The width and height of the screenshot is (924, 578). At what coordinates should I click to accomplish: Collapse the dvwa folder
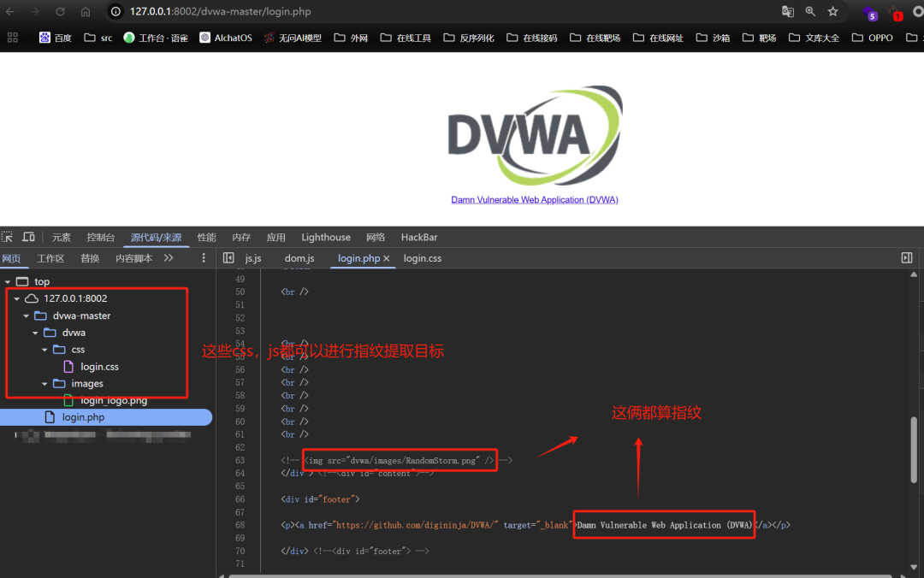35,333
